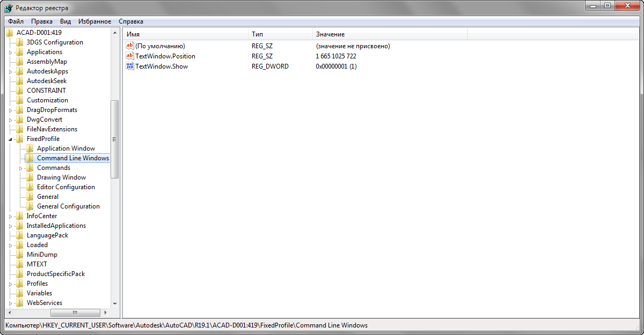Screen dimensions: 644x335
Task: Expand the Applications key arrow
Action: pos(10,53)
